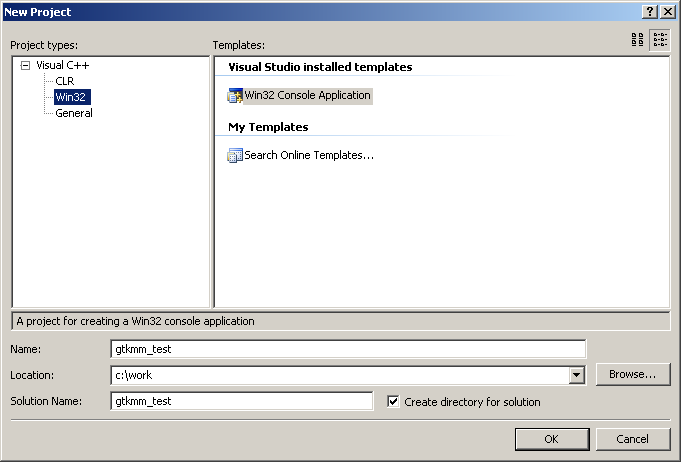681x462 pixels.
Task: Confirm with the OK button
Action: [x=552, y=439]
